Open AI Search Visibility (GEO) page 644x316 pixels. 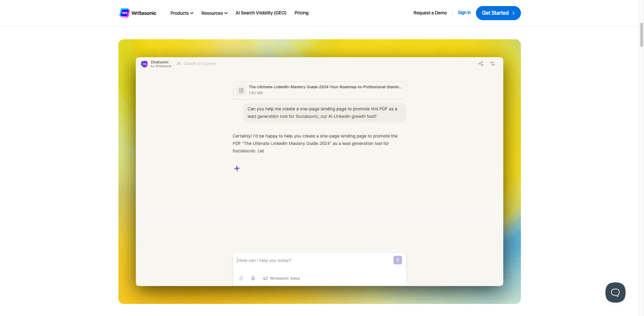pos(261,13)
